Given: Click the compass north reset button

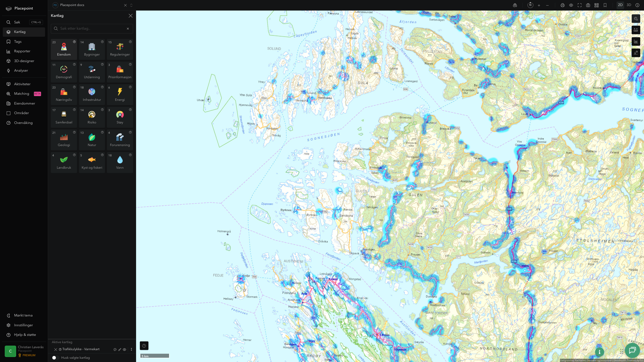Looking at the screenshot, I should coord(530,5).
